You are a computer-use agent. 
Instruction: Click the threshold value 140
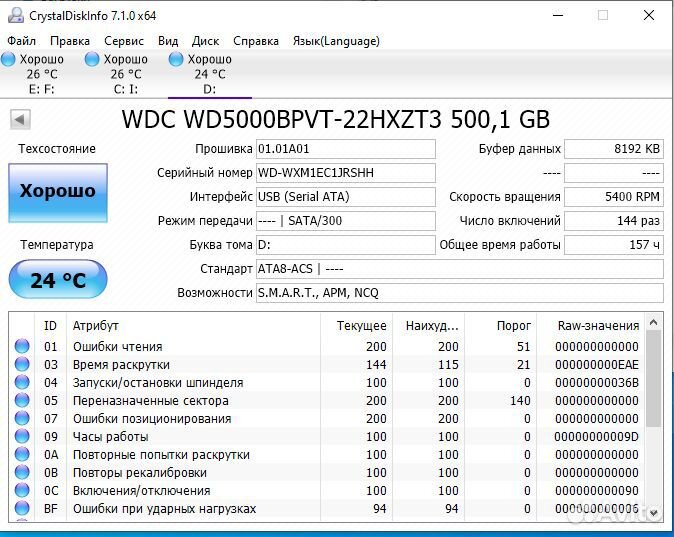pyautogui.click(x=520, y=401)
